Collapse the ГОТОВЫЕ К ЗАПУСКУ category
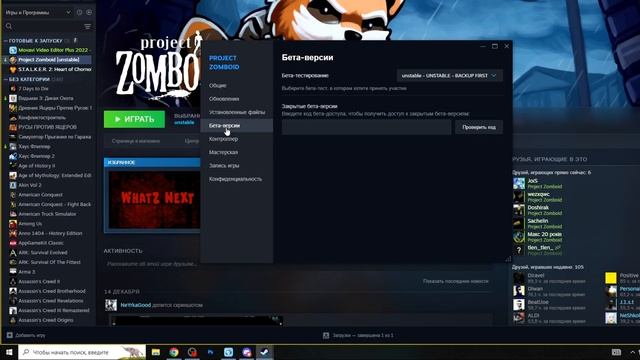Image resolution: width=640 pixels, height=360 pixels. [x=6, y=41]
